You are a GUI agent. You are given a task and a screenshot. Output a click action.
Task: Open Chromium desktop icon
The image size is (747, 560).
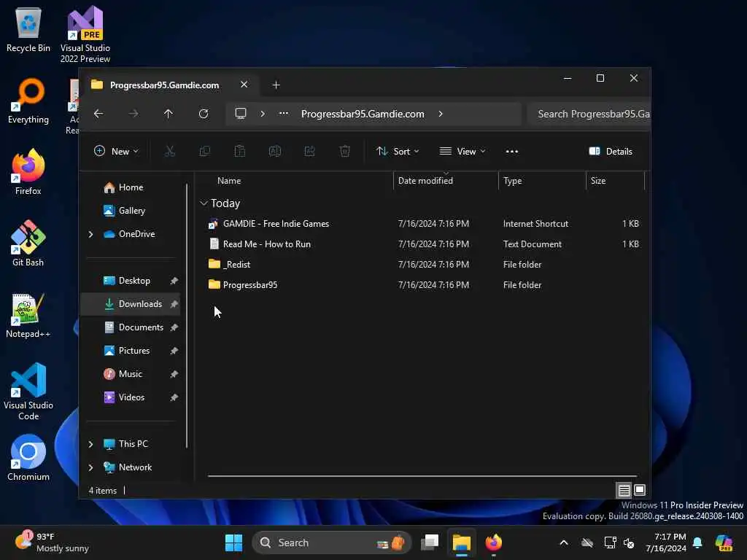tap(28, 458)
